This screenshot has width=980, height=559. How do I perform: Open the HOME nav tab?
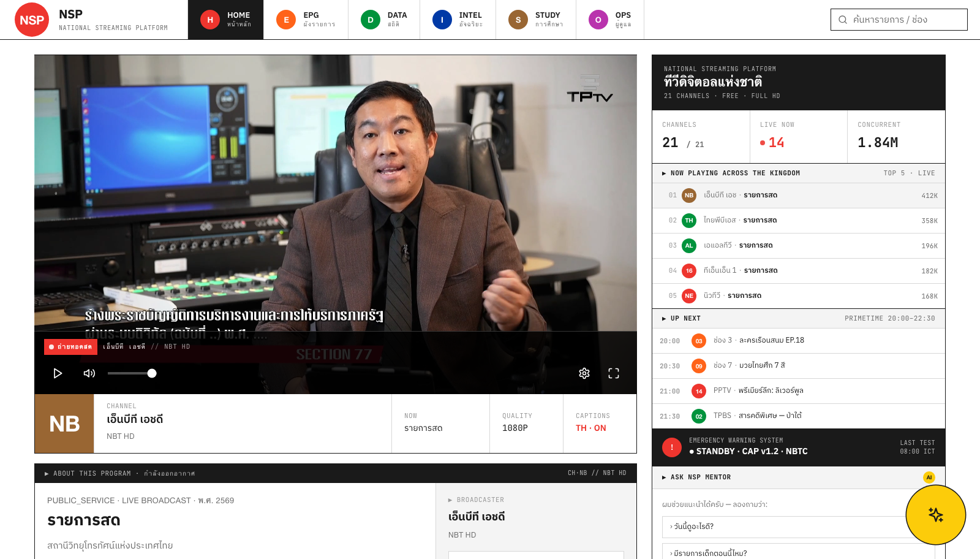[225, 20]
